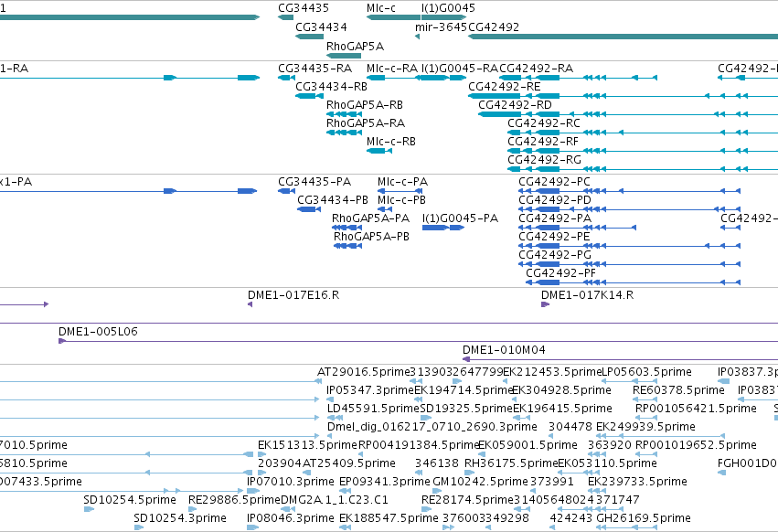Click the DME1-005L06 BAC label

coord(98,332)
